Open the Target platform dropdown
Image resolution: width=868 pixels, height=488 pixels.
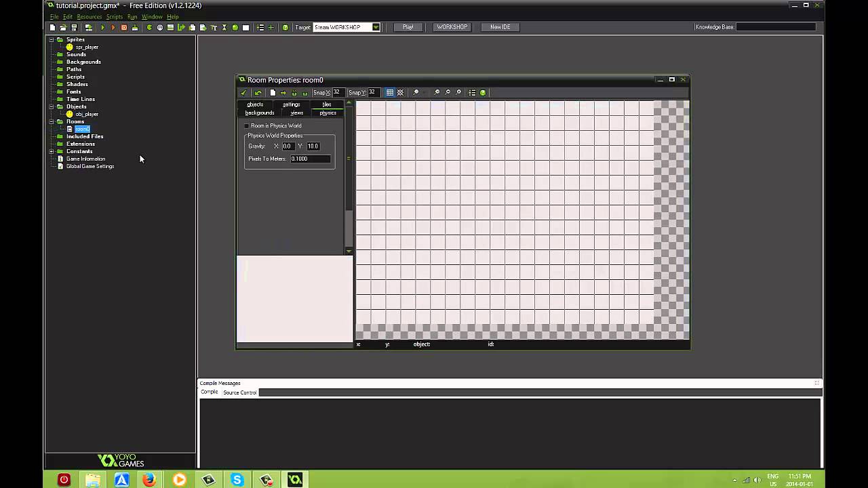click(x=376, y=27)
